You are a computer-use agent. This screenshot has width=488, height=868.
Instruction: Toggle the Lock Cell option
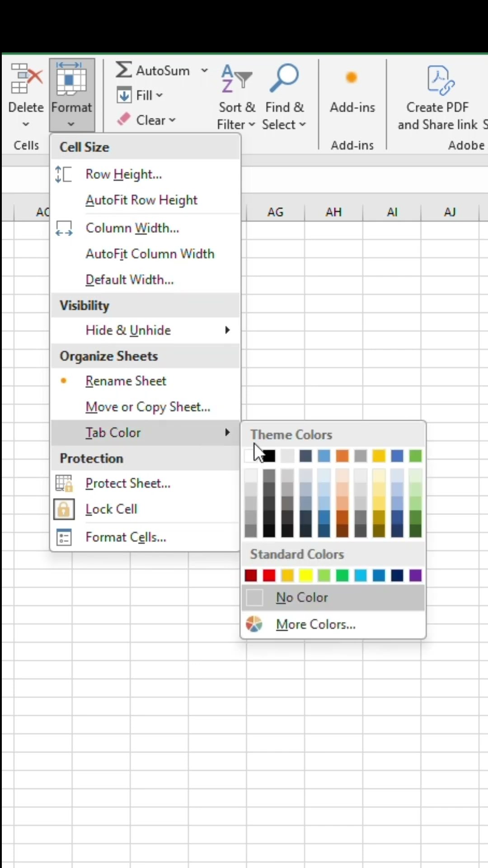[111, 509]
